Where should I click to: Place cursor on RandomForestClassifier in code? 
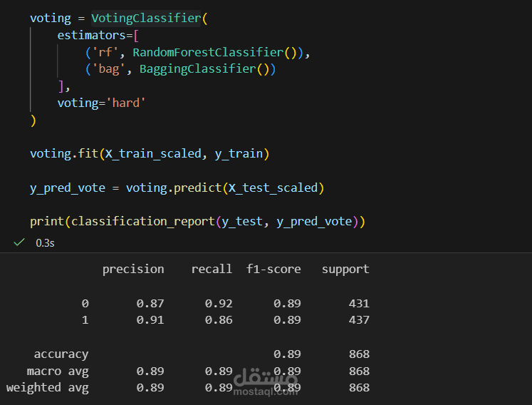[208, 52]
